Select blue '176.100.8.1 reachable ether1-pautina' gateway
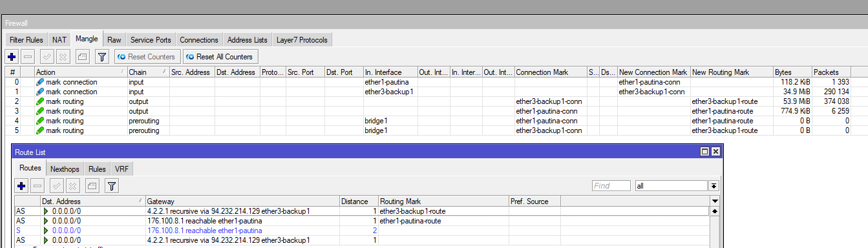 [x=205, y=231]
